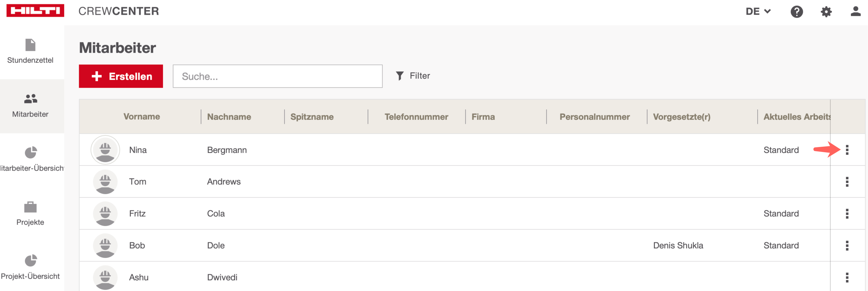Click the Suche search field

point(277,76)
